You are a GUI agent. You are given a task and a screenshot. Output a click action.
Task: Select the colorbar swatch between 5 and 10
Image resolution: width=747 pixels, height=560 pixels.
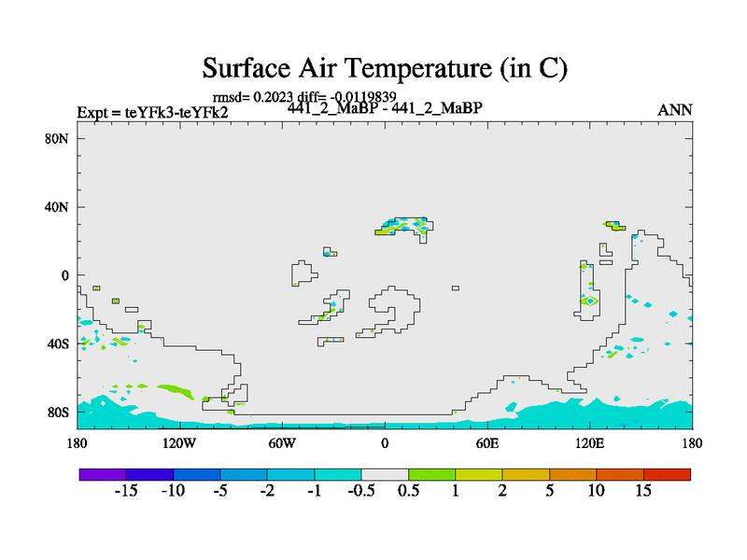[x=572, y=474]
